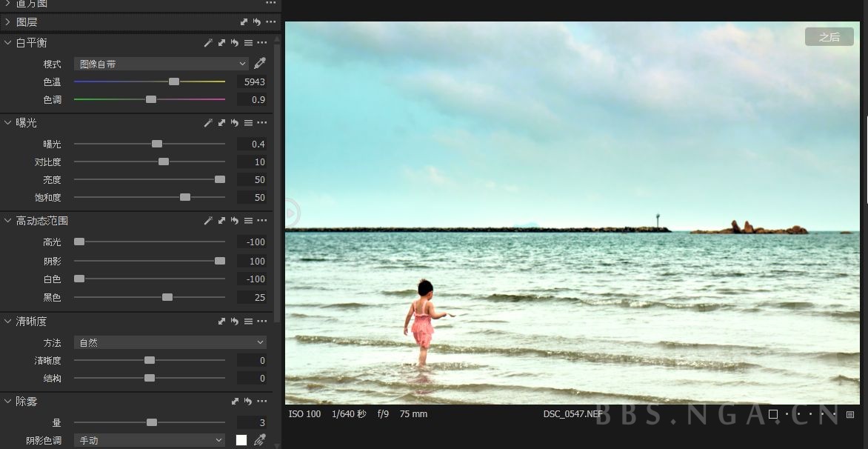Click the square color tag box below image
Screen dimensions: 868x449
[x=773, y=414]
